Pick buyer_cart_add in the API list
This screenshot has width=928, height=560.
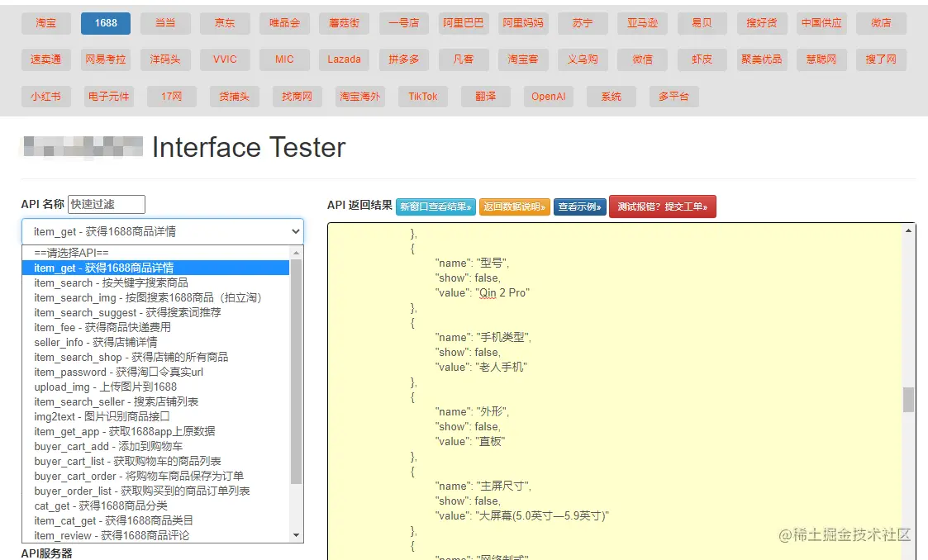155,446
